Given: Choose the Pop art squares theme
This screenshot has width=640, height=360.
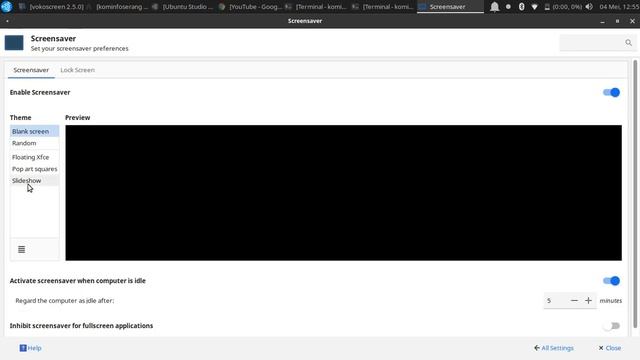Looking at the screenshot, I should pyautogui.click(x=35, y=169).
